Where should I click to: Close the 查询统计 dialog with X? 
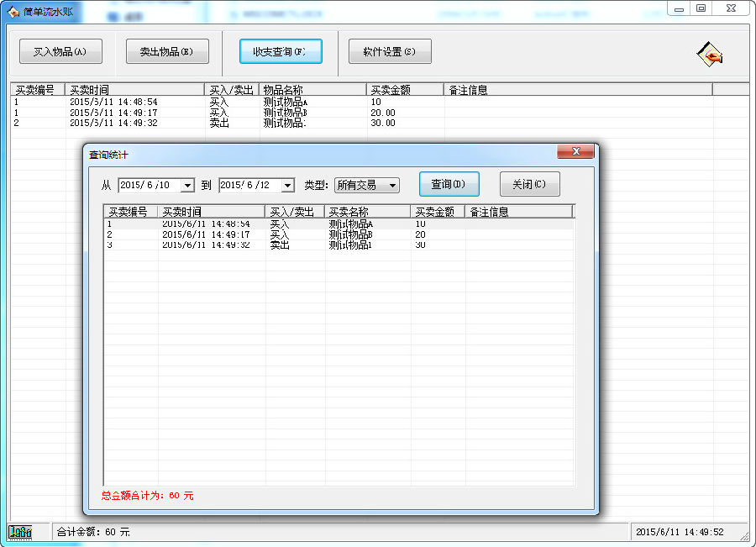pyautogui.click(x=575, y=152)
